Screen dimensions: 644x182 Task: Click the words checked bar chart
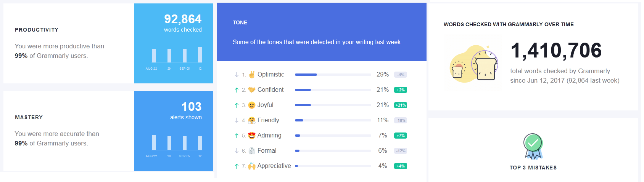177,55
